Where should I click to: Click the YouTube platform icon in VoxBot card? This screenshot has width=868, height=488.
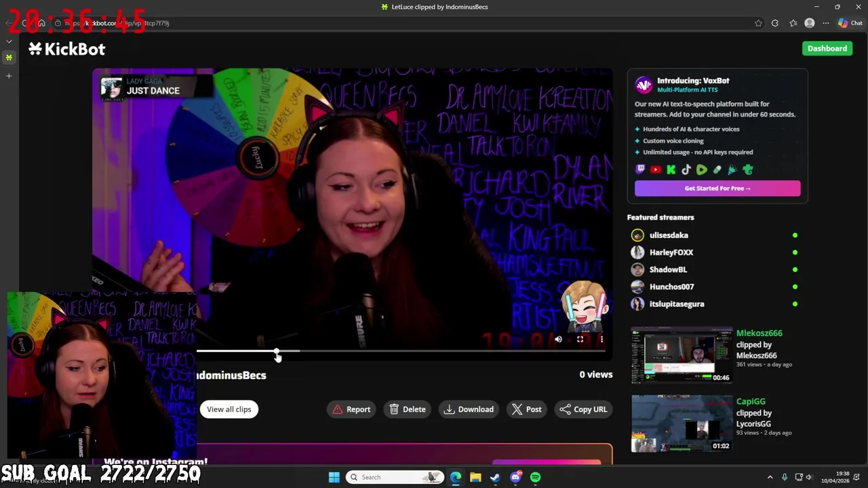656,169
